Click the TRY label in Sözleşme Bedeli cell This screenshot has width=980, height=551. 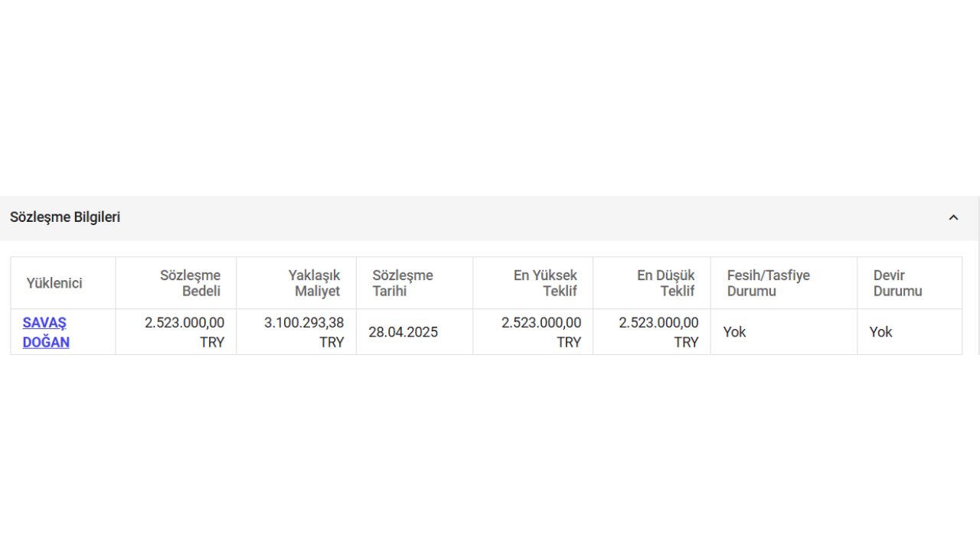point(212,342)
